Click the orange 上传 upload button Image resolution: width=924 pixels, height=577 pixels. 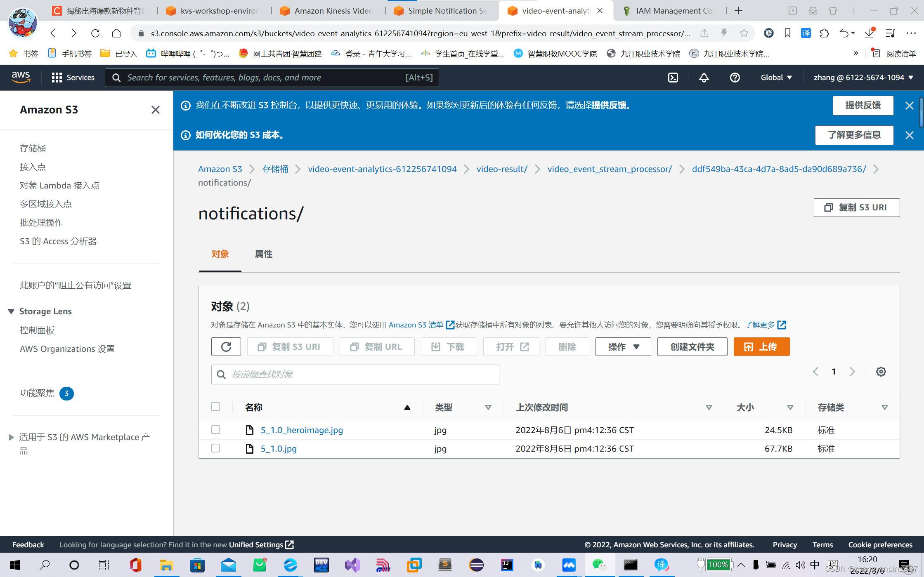pos(761,347)
